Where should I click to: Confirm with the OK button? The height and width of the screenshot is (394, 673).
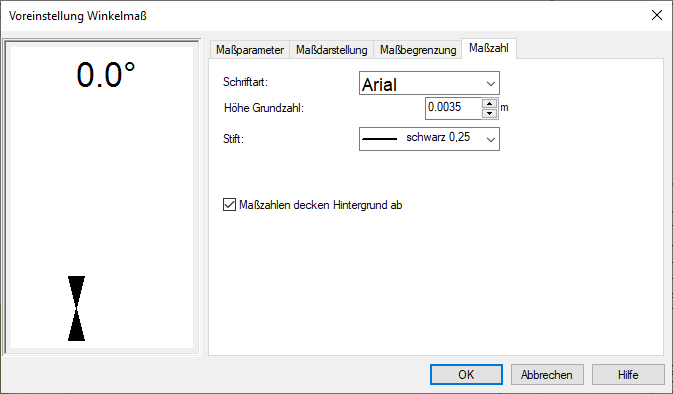[466, 375]
